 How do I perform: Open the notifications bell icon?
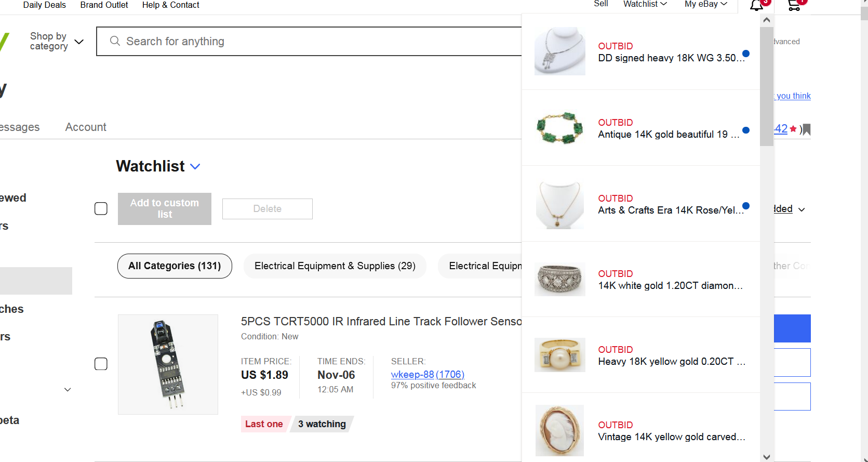756,6
